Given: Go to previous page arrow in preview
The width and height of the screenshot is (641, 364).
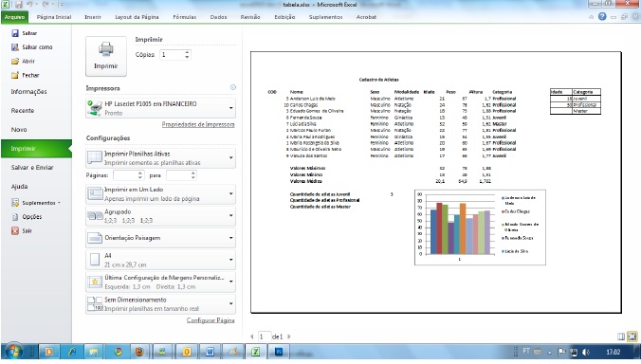Looking at the screenshot, I should (x=252, y=337).
